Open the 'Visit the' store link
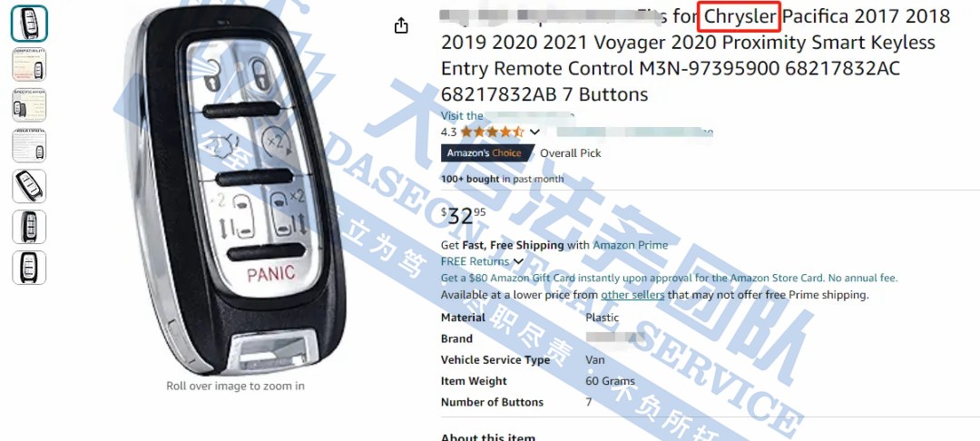This screenshot has width=980, height=441. coord(507,115)
